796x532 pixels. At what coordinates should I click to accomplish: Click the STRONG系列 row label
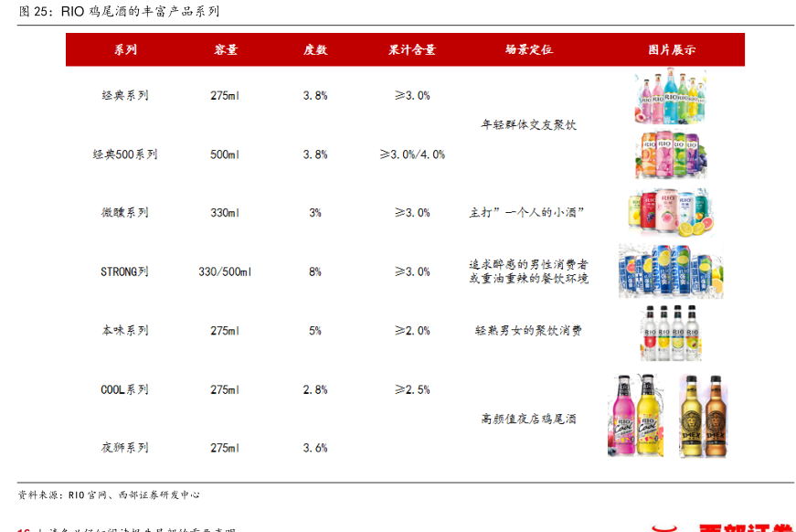[124, 271]
